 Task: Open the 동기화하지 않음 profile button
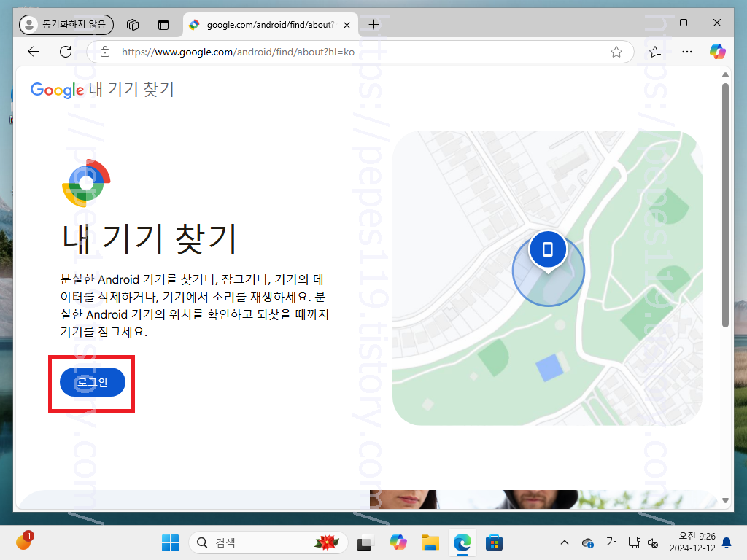(x=66, y=24)
